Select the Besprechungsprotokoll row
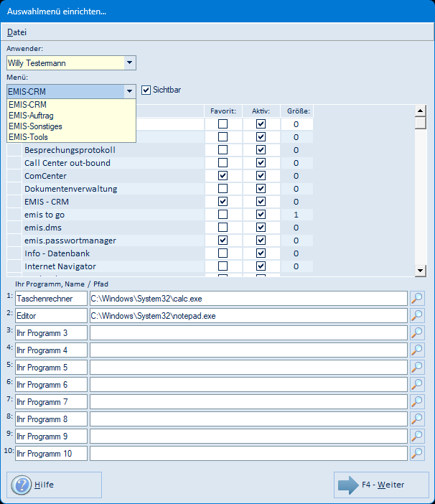 click(x=160, y=150)
